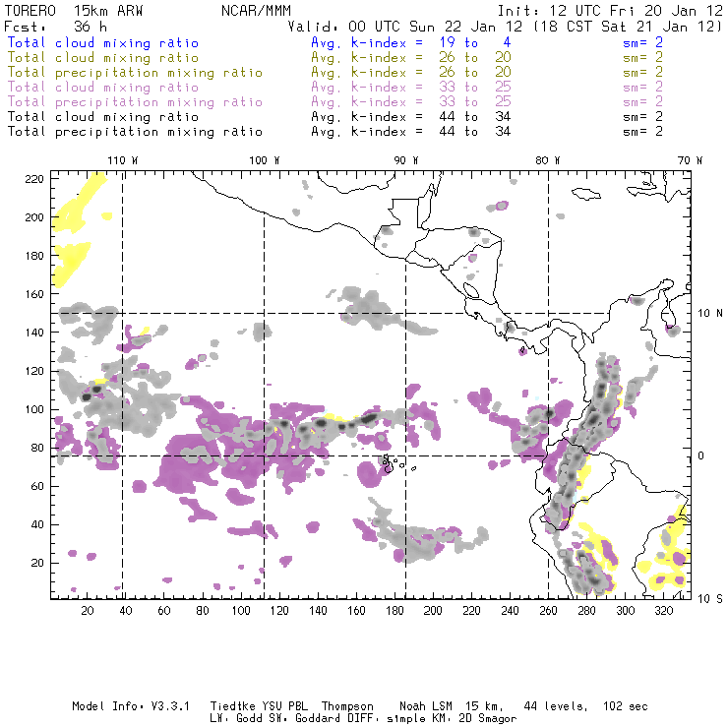Click the 'Tiedtke' scheme label
The width and height of the screenshot is (728, 728).
[232, 706]
